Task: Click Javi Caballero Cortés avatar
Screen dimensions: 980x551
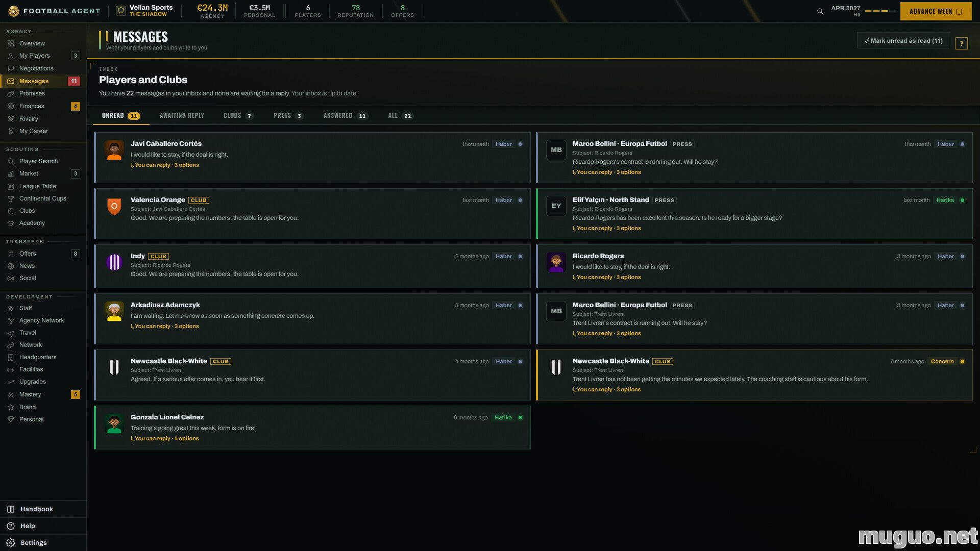Action: 114,150
